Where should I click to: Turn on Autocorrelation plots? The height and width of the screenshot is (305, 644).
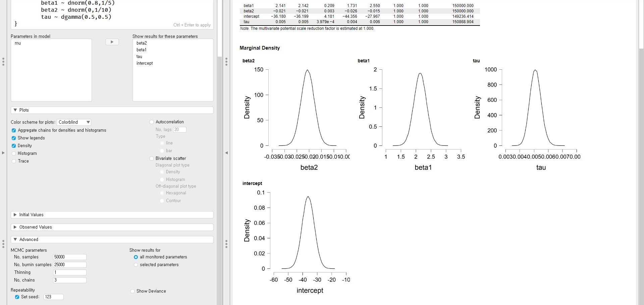(x=152, y=122)
